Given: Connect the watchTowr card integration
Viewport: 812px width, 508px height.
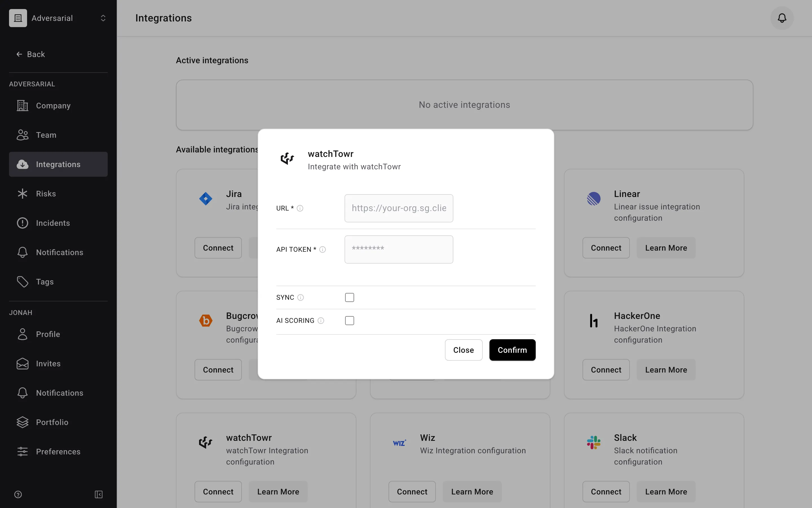Looking at the screenshot, I should pos(218,492).
